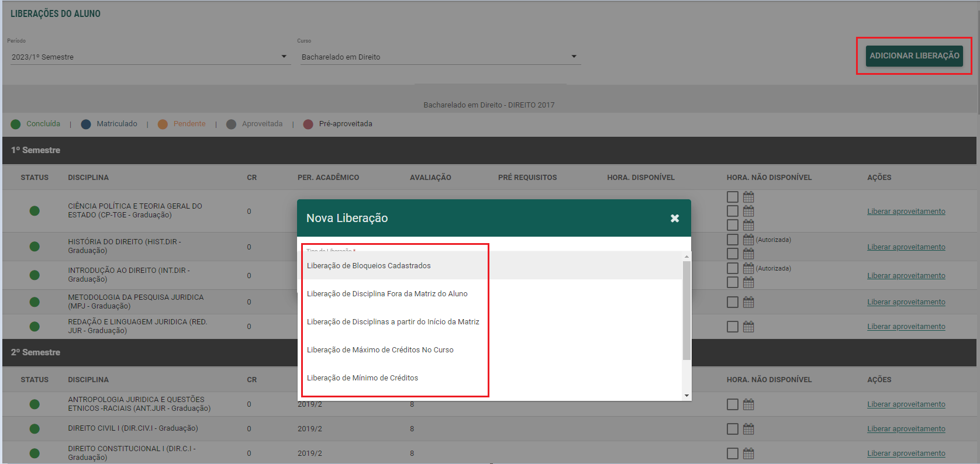Image resolution: width=980 pixels, height=464 pixels.
Task: Open calendar icon in Redação e Linguagem Jurídica row
Action: coord(748,327)
